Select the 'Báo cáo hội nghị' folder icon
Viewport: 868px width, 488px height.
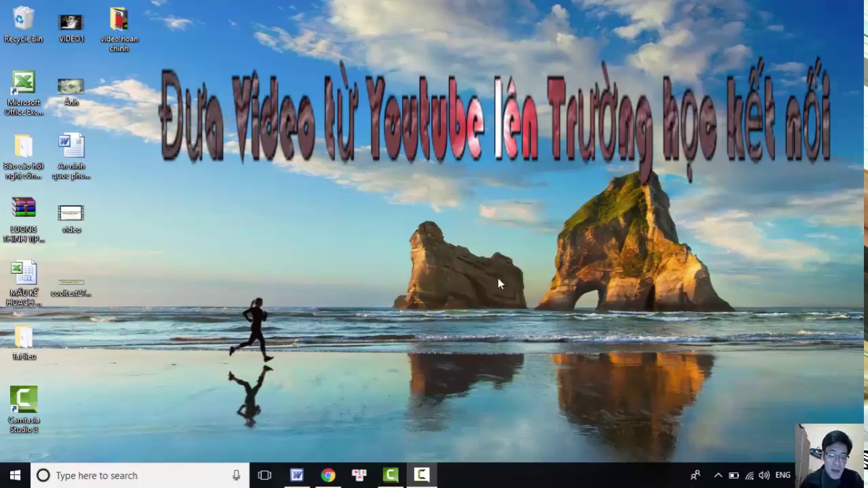(x=24, y=157)
